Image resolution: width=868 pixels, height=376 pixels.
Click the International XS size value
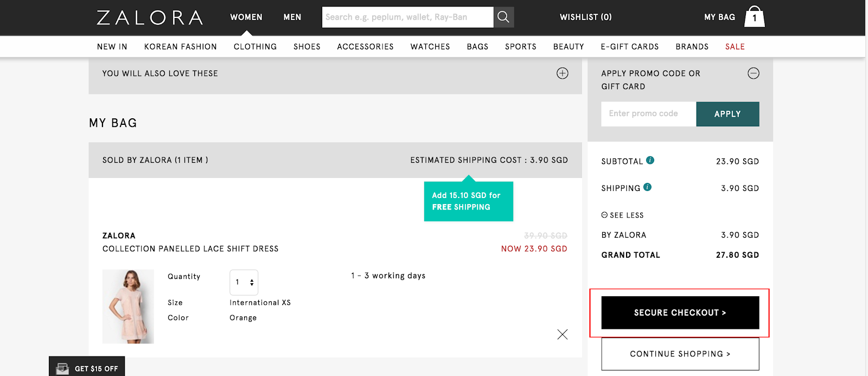pos(260,303)
